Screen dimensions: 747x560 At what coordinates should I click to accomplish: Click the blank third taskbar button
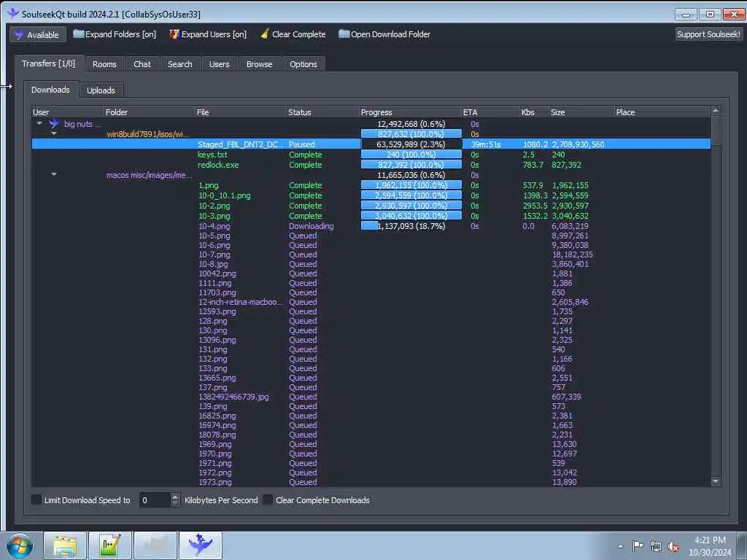[155, 545]
